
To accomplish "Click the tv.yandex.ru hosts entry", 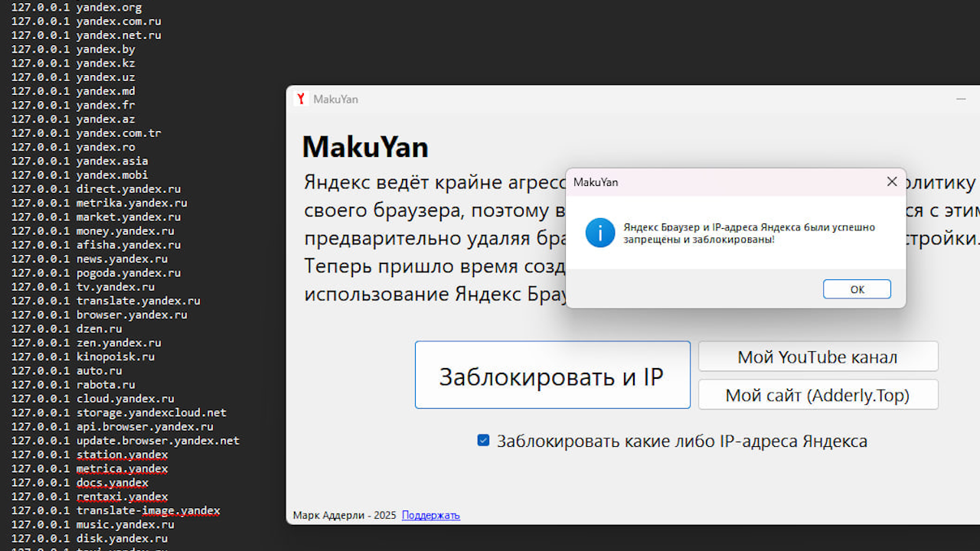I will pos(83,287).
